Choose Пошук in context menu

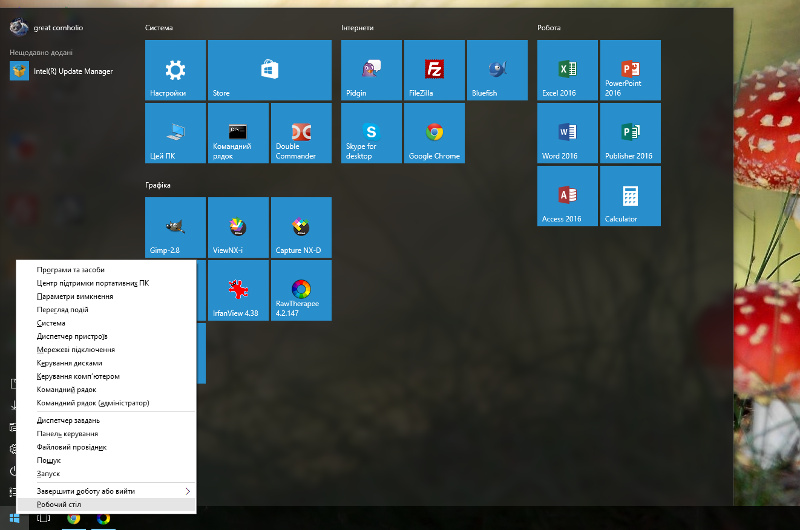106,461
